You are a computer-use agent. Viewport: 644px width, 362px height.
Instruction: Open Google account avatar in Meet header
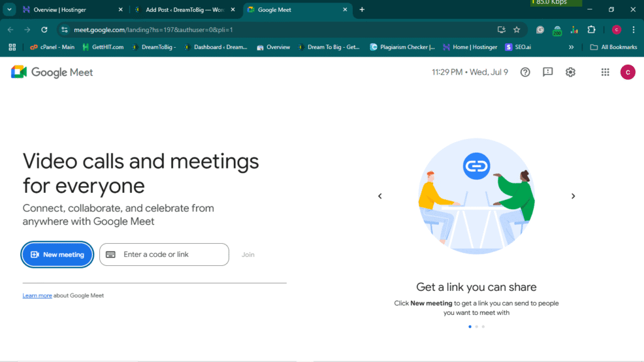coord(628,72)
